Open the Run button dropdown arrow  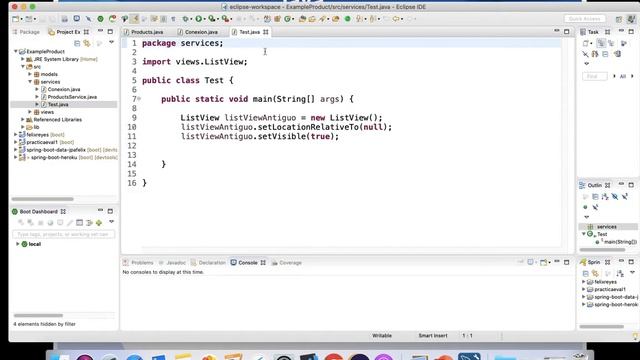tap(205, 19)
